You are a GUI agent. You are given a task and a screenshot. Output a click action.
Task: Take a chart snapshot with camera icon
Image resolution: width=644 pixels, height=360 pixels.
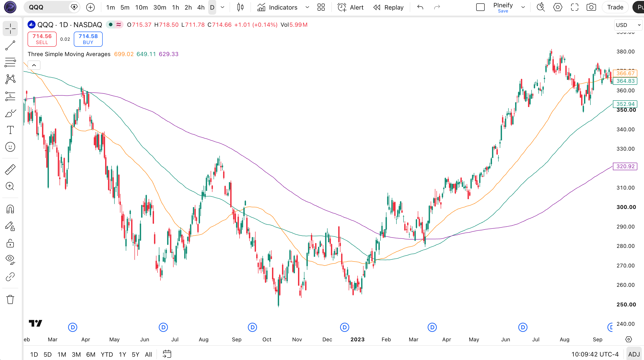[591, 7]
